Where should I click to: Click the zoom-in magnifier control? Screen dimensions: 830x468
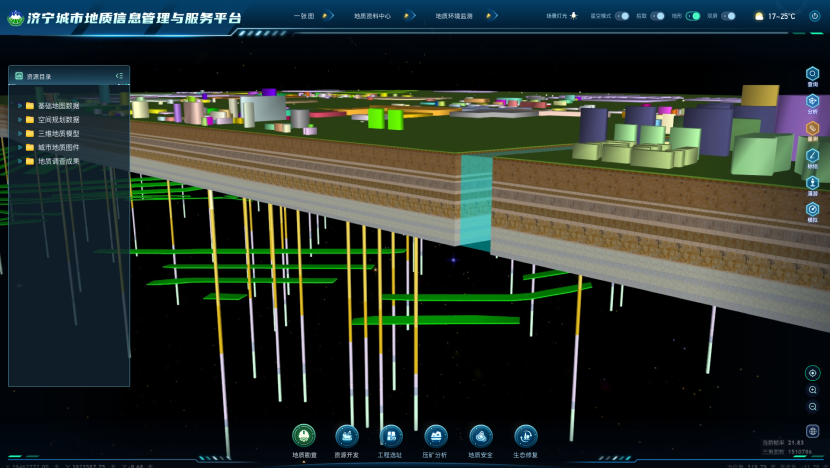pyautogui.click(x=812, y=391)
